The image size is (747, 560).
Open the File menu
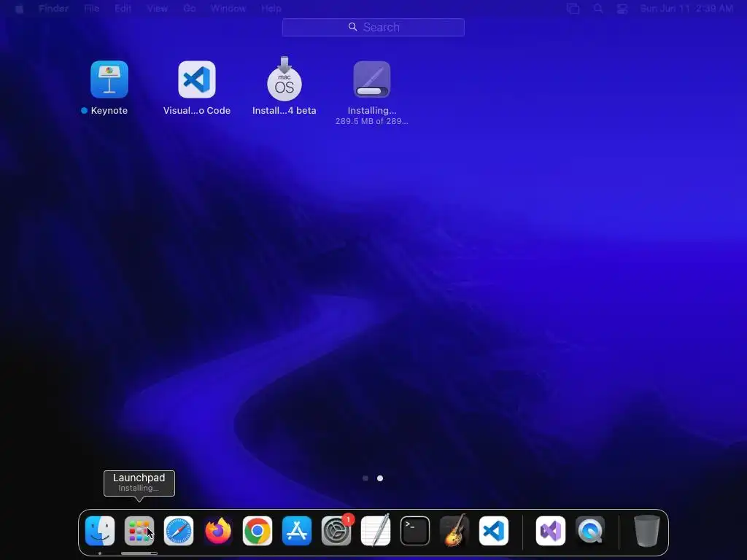[91, 9]
